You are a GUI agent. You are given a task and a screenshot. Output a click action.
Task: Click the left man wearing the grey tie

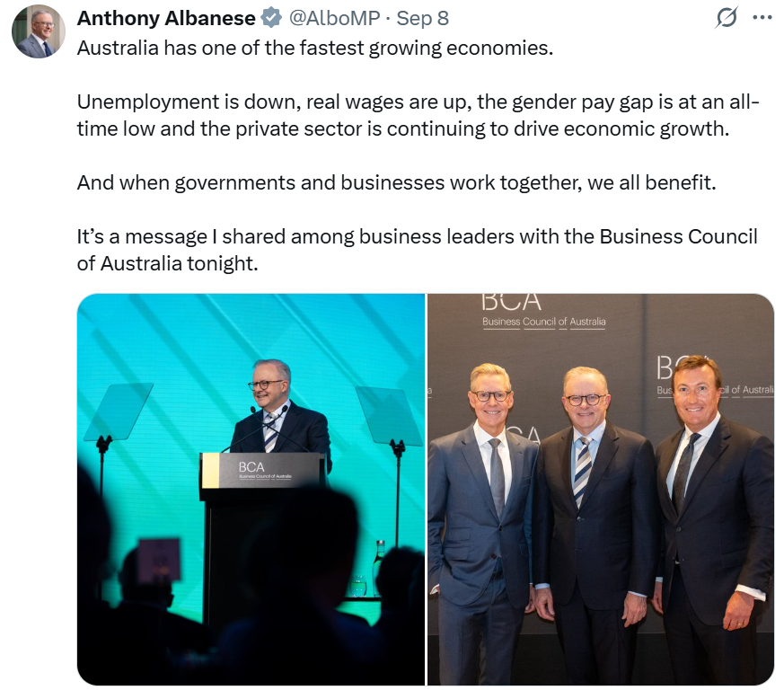[x=485, y=503]
